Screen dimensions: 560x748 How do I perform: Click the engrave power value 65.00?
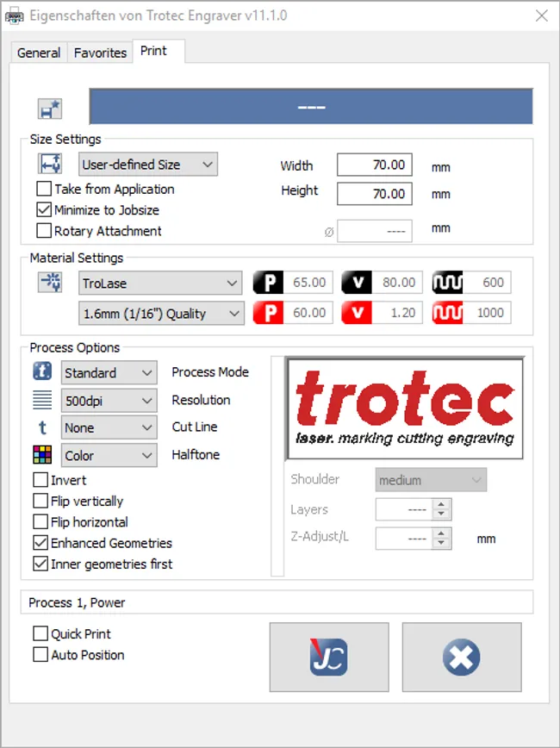308,283
